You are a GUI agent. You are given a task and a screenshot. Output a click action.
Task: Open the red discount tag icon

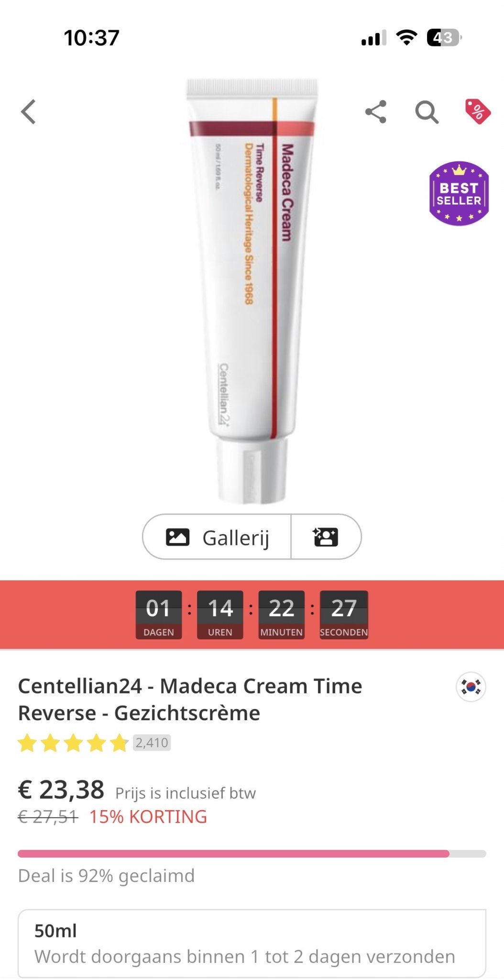(478, 111)
